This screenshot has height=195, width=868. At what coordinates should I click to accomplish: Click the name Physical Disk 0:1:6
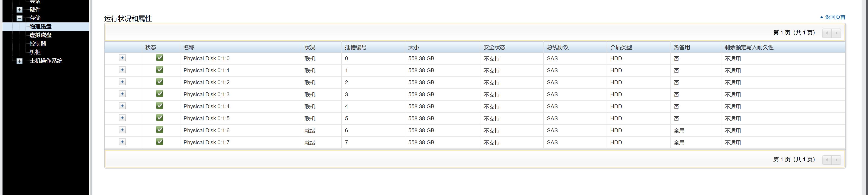[x=207, y=130]
